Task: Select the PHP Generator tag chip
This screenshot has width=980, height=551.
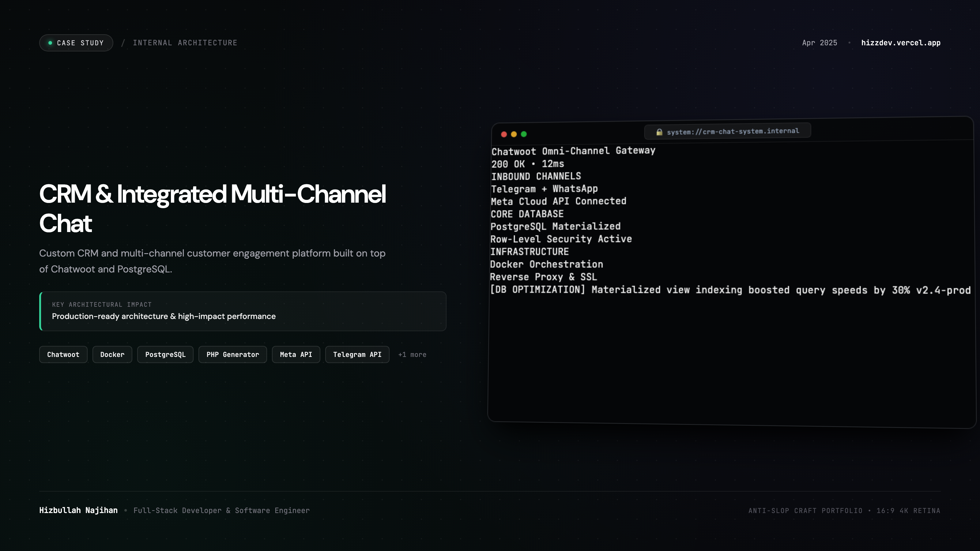Action: [x=232, y=354]
